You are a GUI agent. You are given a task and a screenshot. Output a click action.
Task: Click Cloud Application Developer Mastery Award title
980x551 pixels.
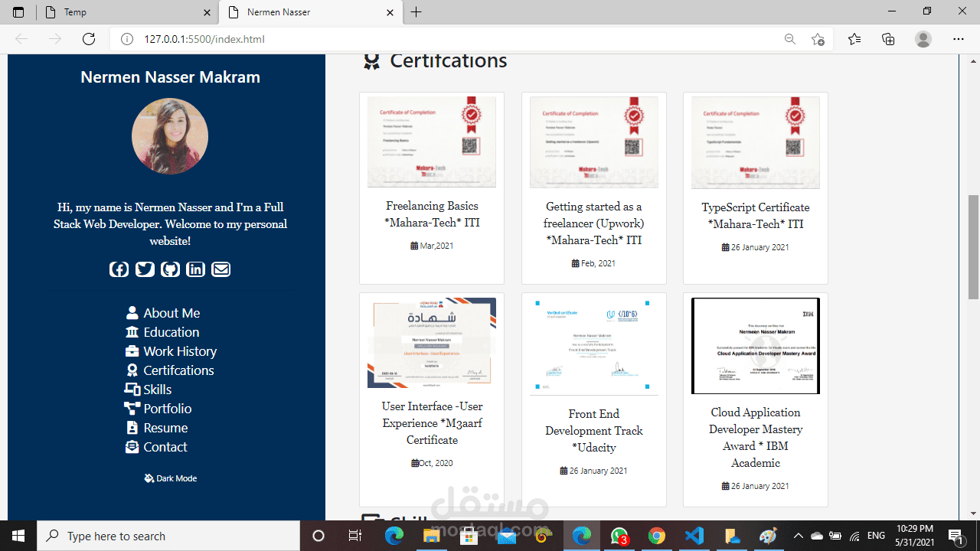click(756, 438)
